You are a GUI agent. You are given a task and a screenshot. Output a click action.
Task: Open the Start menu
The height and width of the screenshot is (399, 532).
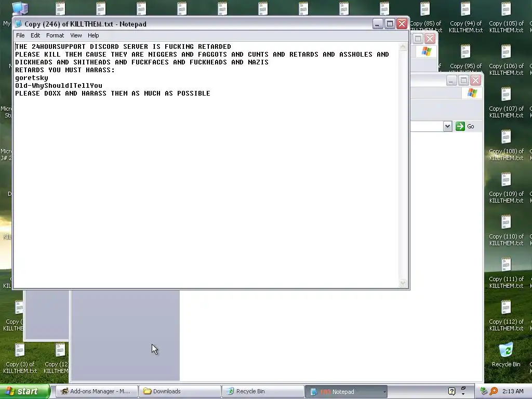25,392
